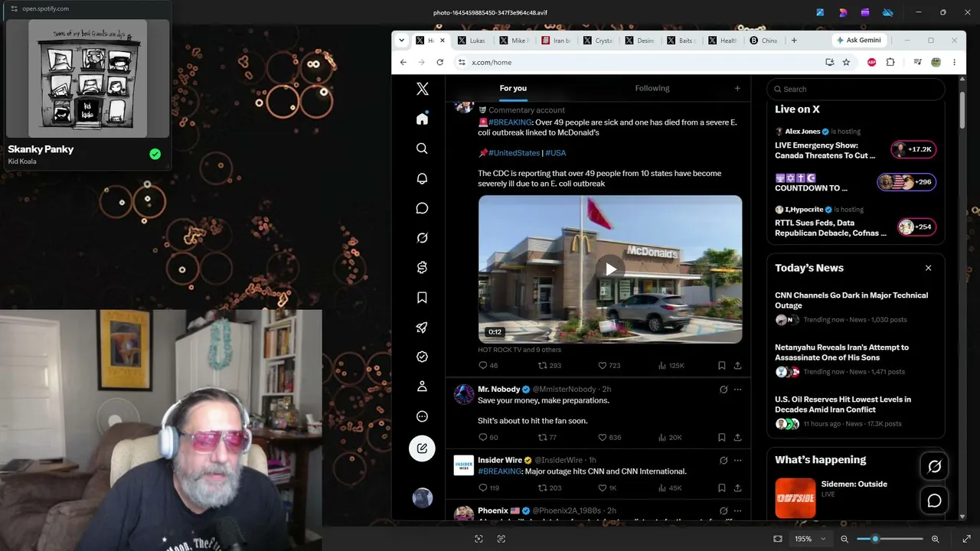Reload the page in Chrome

pos(439,62)
